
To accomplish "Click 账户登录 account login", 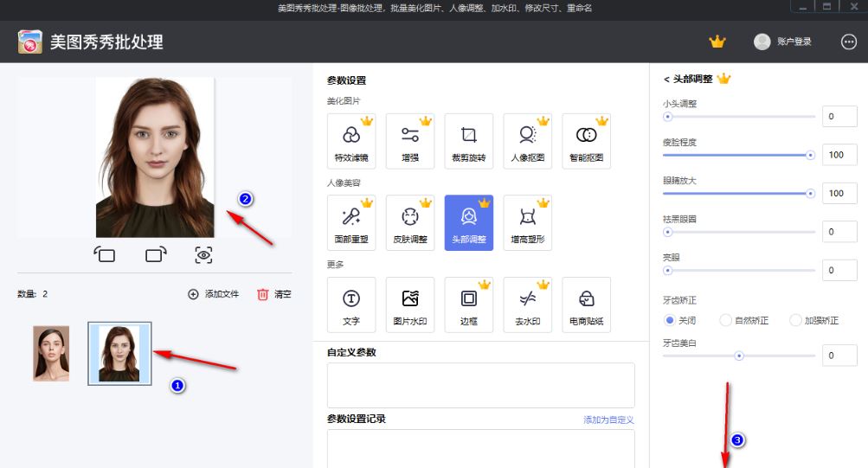I will pyautogui.click(x=794, y=42).
